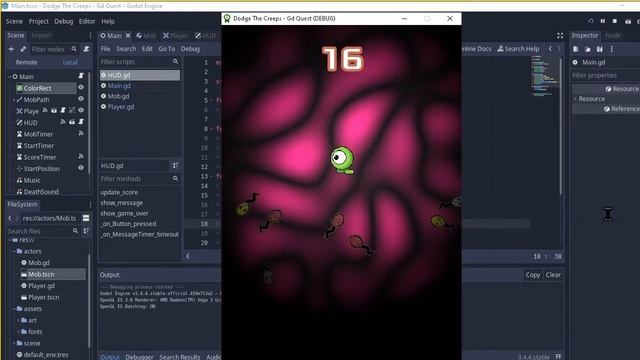Click the search icon in Filter scripts
Screen dimensions: 640x360
click(x=176, y=62)
